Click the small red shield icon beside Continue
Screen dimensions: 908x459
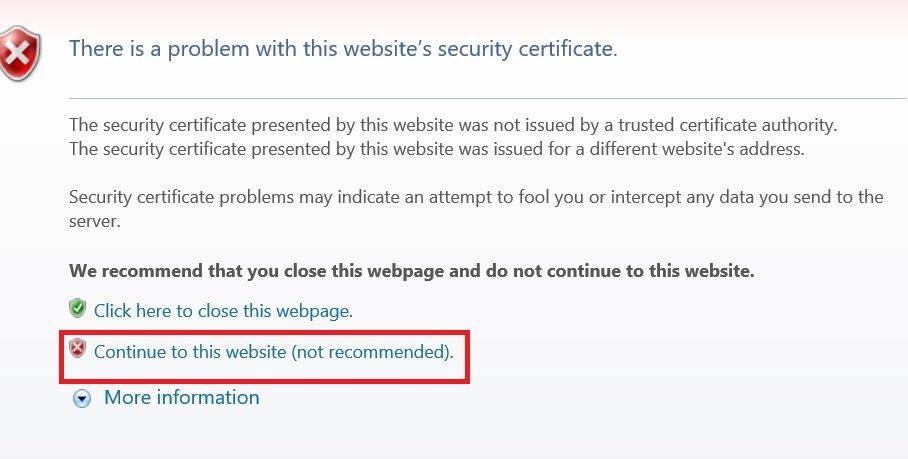click(78, 350)
